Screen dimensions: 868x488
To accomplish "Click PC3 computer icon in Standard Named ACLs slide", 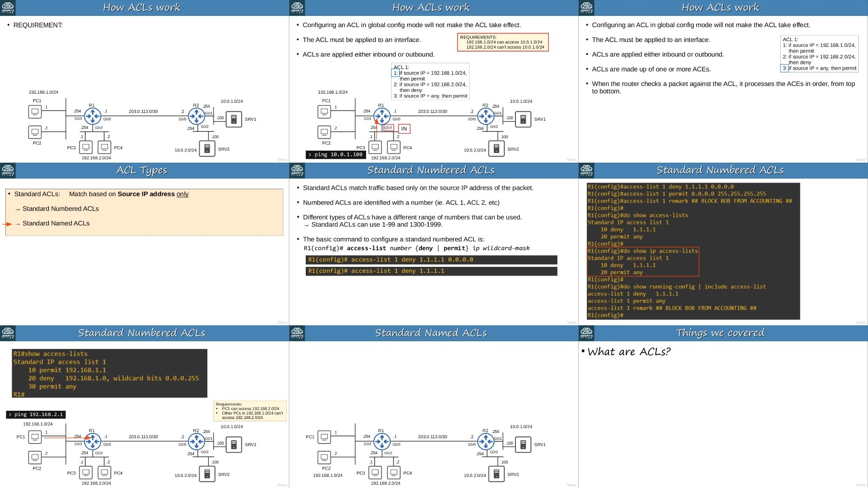I will [375, 473].
